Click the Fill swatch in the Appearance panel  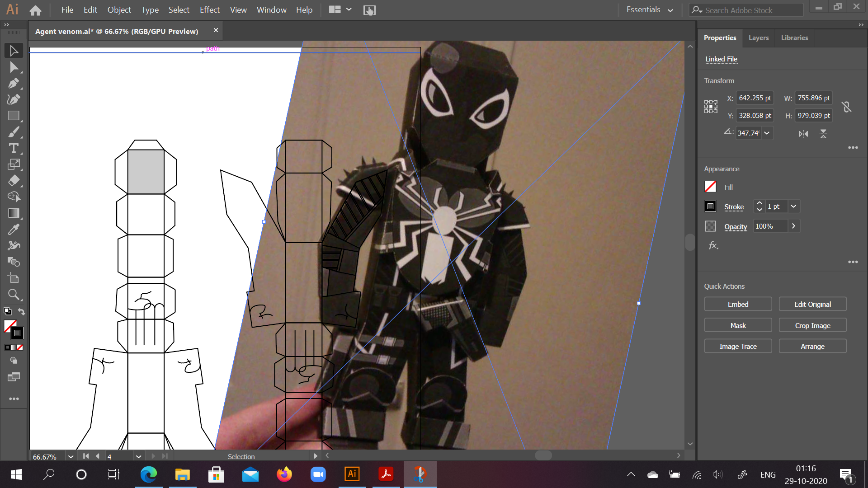(710, 187)
